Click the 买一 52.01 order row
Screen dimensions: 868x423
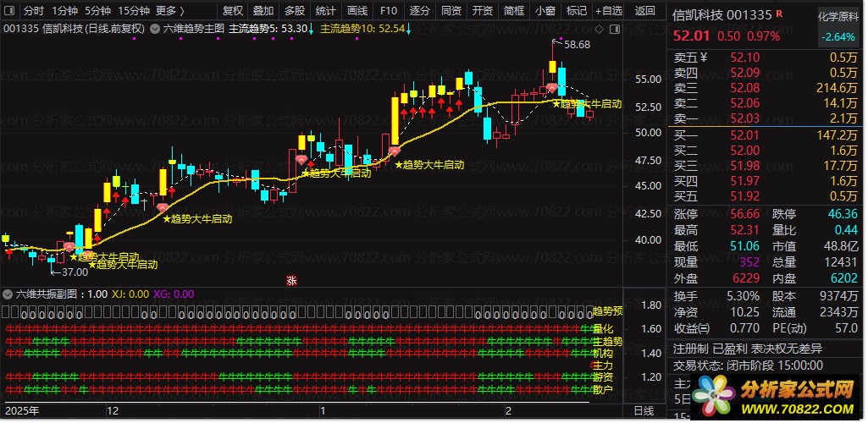coord(766,135)
